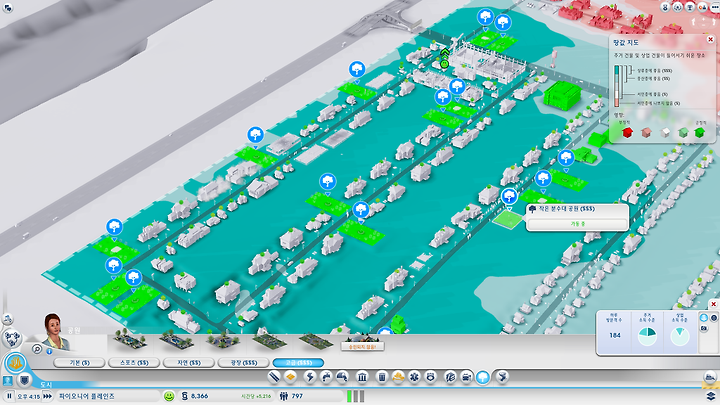The height and width of the screenshot is (405, 720).
Task: Open the Mass transit bus menu
Action: (x=466, y=377)
